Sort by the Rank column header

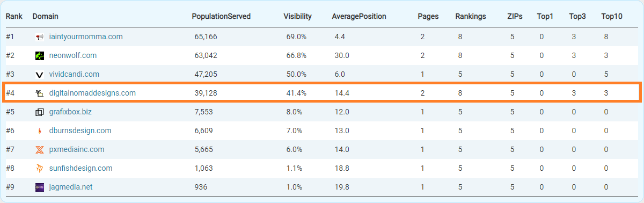pyautogui.click(x=14, y=16)
